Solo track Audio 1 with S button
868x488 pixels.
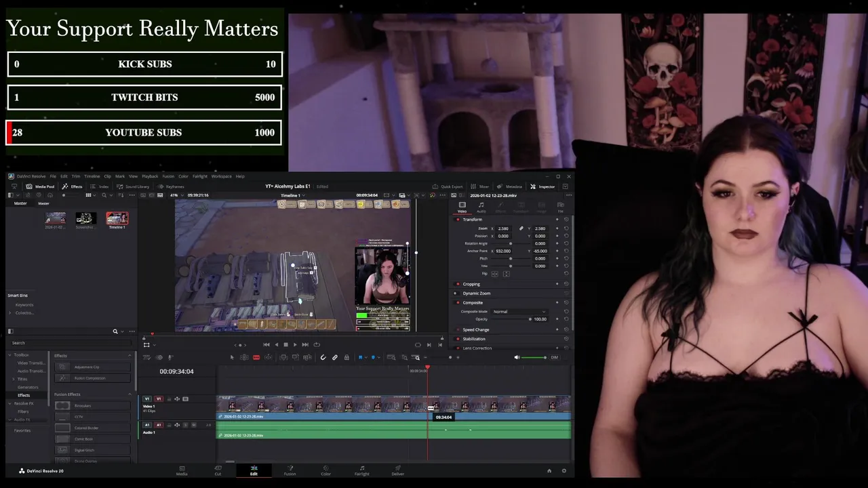click(185, 425)
